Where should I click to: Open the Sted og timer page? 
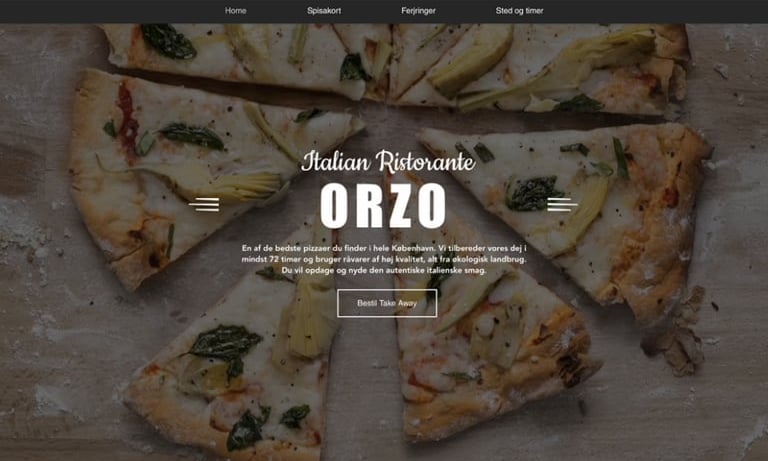(519, 11)
